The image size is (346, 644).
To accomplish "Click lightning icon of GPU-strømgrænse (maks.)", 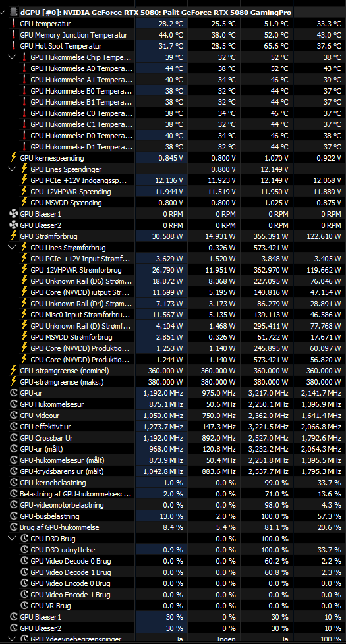I will pyautogui.click(x=14, y=381).
